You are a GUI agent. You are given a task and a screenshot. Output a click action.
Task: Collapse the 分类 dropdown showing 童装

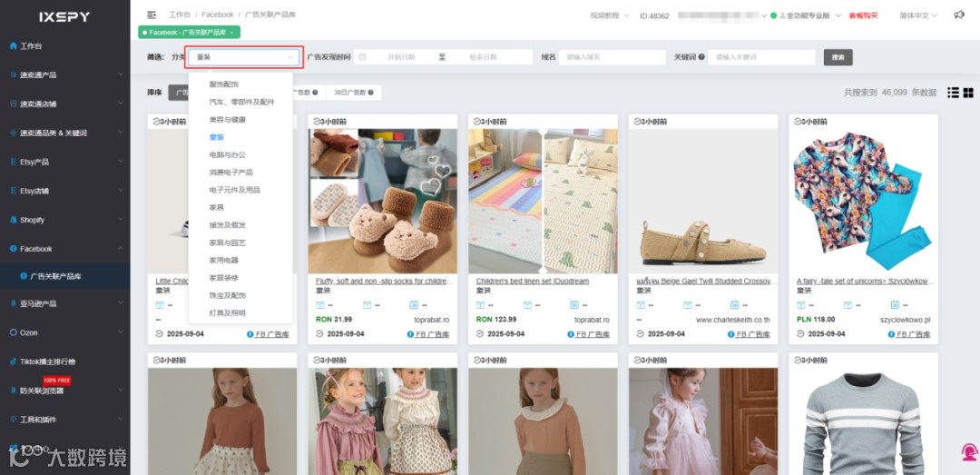click(244, 57)
